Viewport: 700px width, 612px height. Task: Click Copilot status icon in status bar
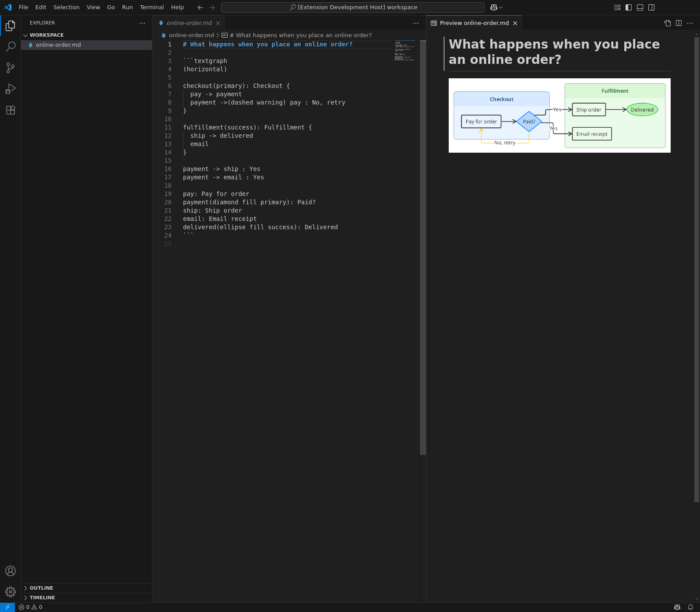click(x=677, y=607)
